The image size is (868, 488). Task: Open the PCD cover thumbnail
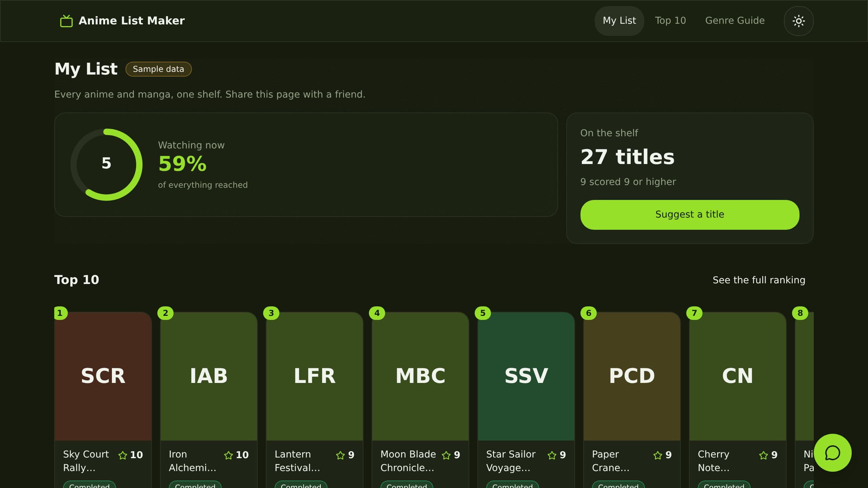(632, 376)
